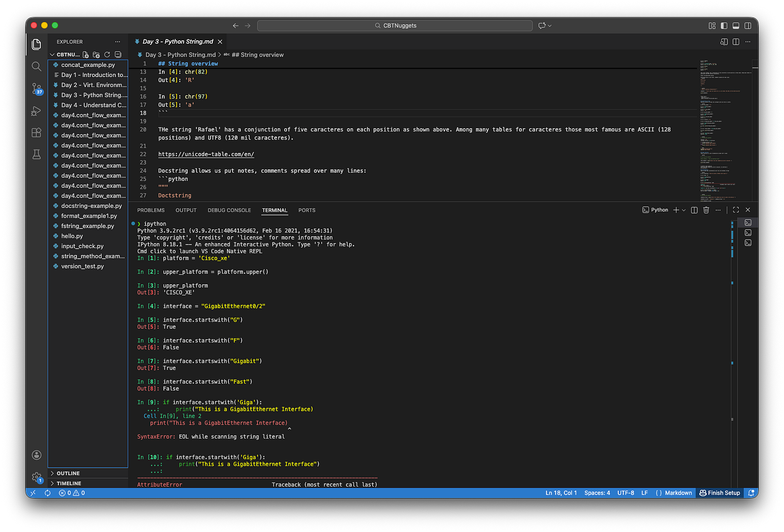This screenshot has height=532, width=784.
Task: Toggle the secondary side bar visibility
Action: [748, 26]
